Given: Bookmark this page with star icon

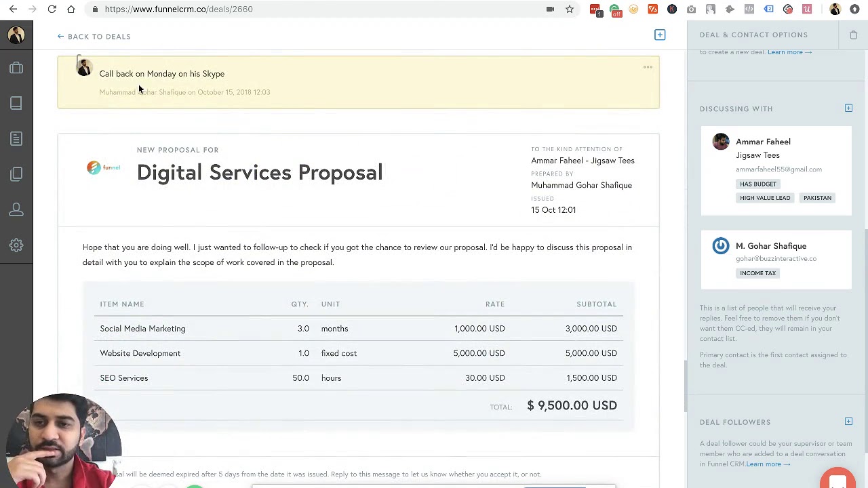Looking at the screenshot, I should click(570, 9).
